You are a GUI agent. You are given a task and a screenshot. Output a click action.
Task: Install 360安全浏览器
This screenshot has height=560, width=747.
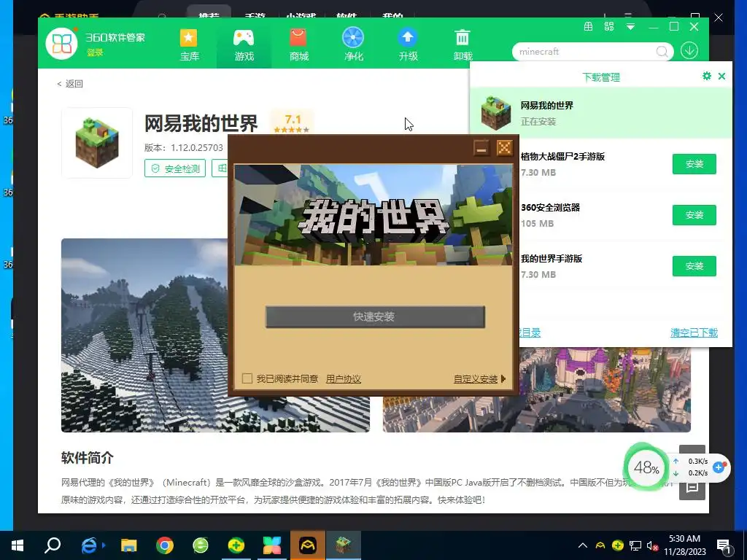click(694, 215)
